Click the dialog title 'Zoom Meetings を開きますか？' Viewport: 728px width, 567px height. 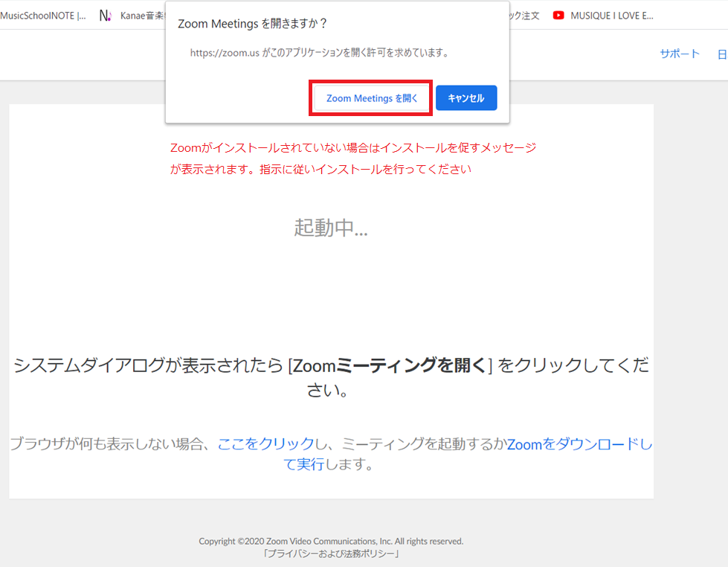[253, 23]
